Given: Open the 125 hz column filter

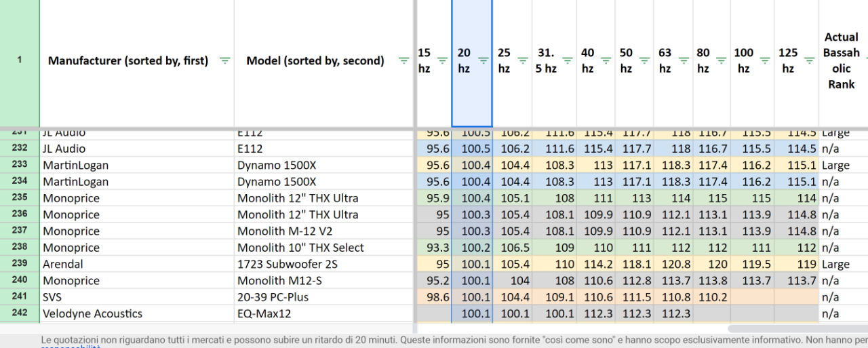Looking at the screenshot, I should point(808,60).
